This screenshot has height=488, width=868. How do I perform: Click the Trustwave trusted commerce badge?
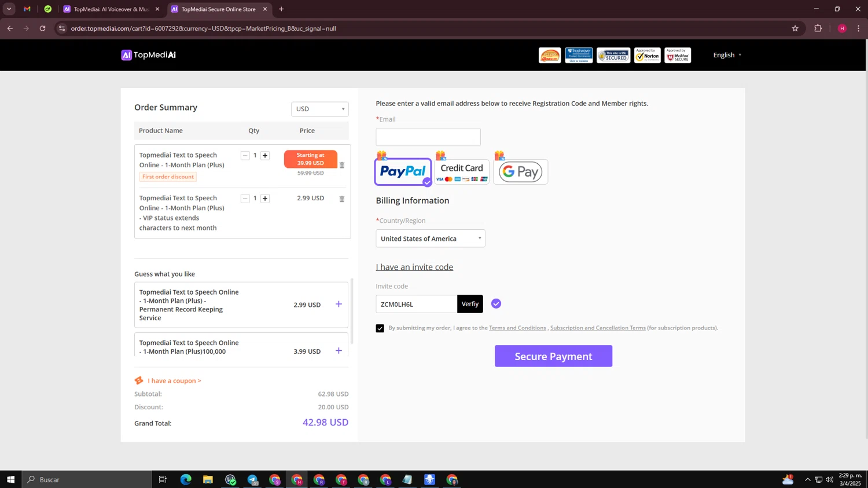[579, 56]
